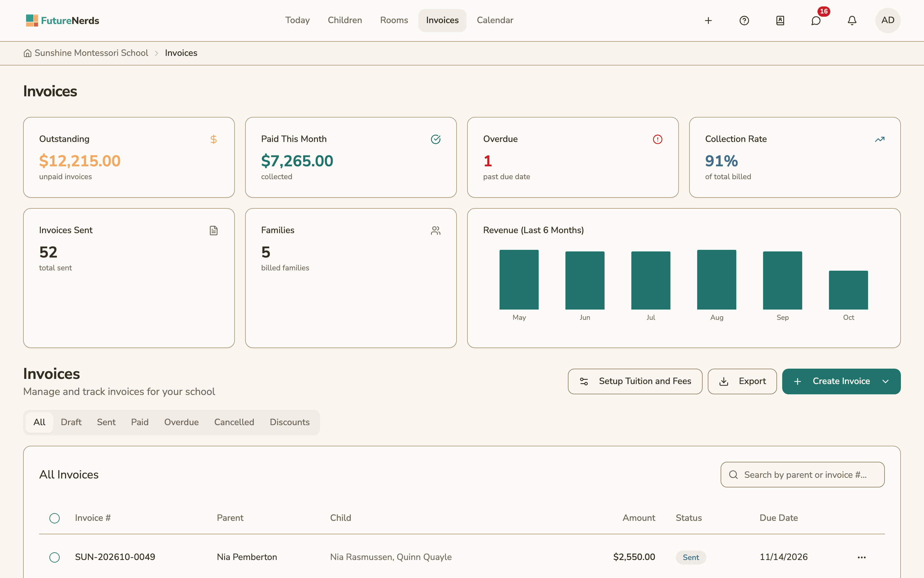Open the Calendar nav item
The height and width of the screenshot is (578, 924).
tap(495, 20)
